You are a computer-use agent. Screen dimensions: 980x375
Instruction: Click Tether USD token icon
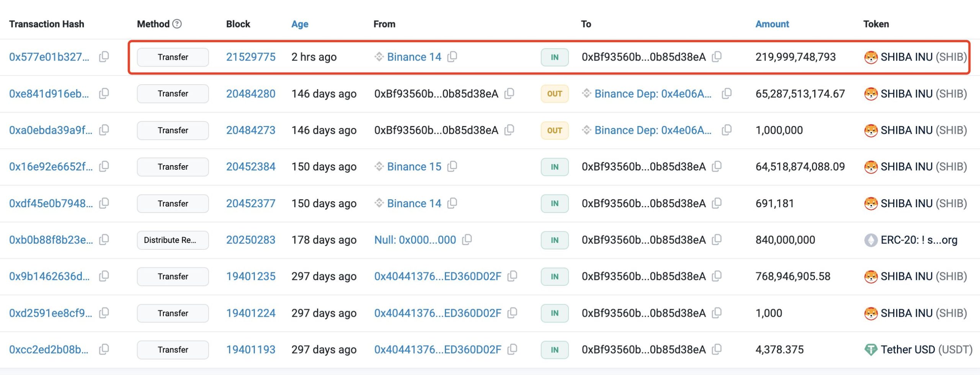871,350
